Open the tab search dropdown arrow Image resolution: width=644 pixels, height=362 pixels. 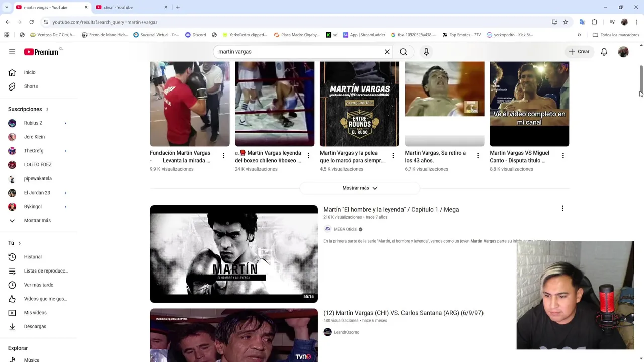click(x=7, y=7)
